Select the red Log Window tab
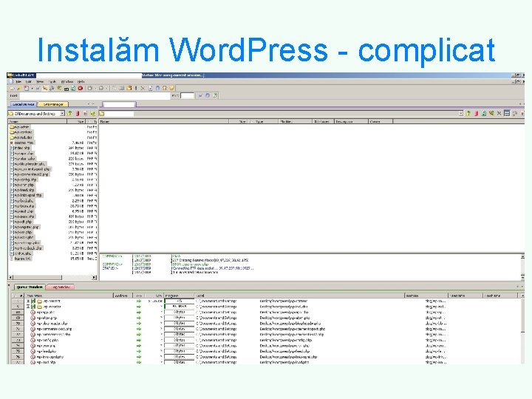The image size is (532, 399). [x=61, y=287]
